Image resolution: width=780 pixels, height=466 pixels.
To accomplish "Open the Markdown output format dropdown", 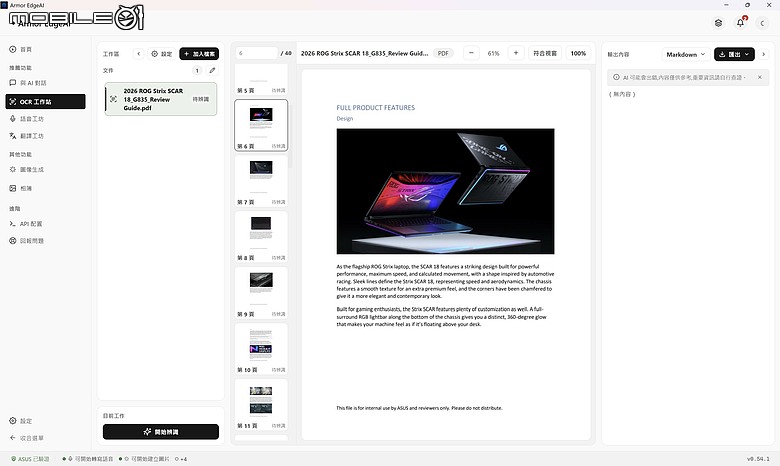I will (685, 54).
